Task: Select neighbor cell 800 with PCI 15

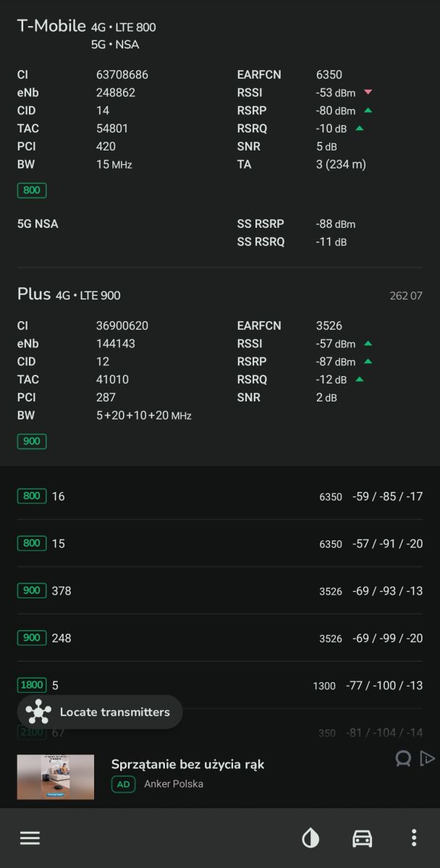Action: pyautogui.click(x=220, y=543)
